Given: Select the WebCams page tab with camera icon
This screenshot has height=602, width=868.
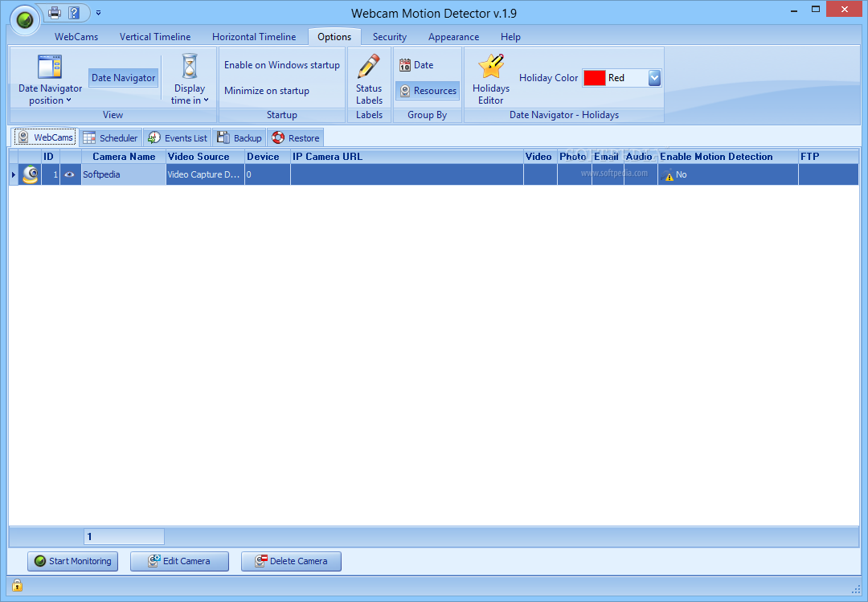Looking at the screenshot, I should tap(45, 137).
